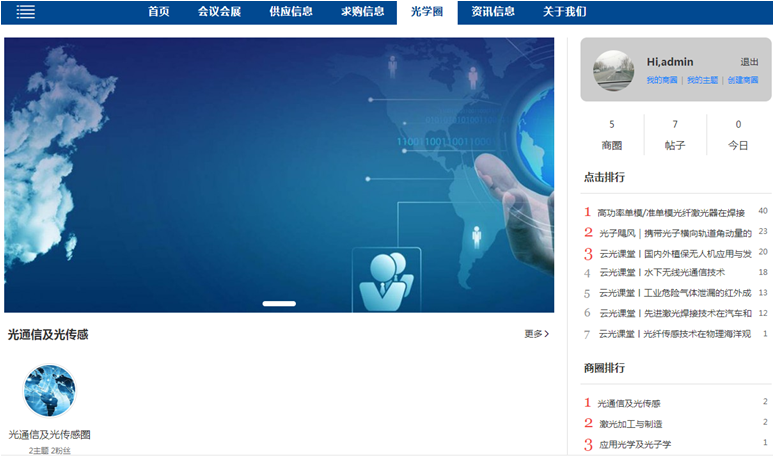
Task: Open 求购信息 navigation item
Action: (362, 12)
